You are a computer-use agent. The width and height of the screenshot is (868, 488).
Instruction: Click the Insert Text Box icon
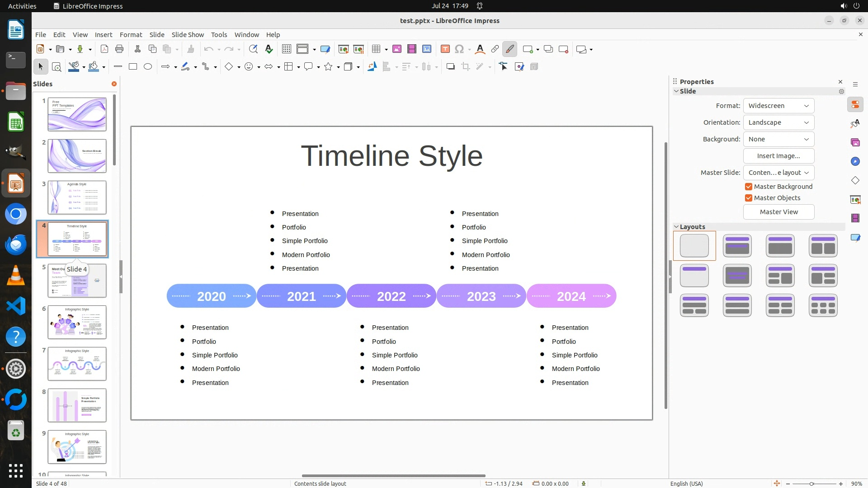click(445, 49)
